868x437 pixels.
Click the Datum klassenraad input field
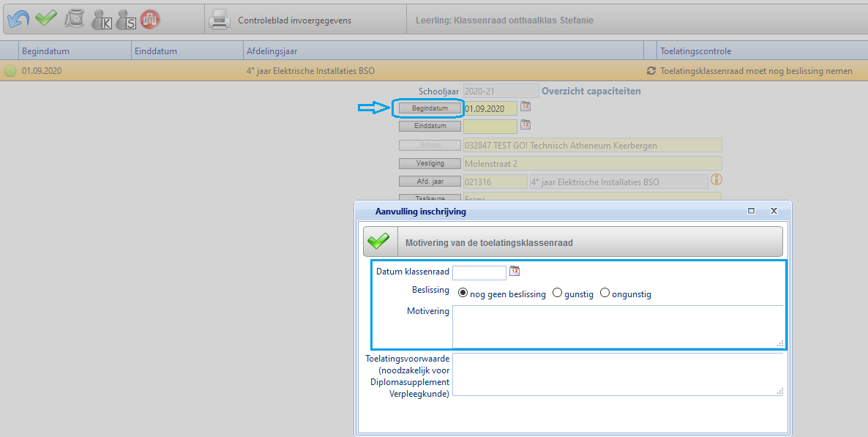click(x=479, y=272)
